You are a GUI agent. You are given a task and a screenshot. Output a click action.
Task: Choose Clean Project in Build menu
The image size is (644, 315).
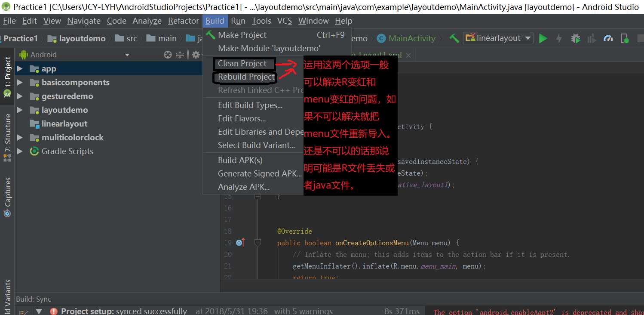tap(242, 64)
